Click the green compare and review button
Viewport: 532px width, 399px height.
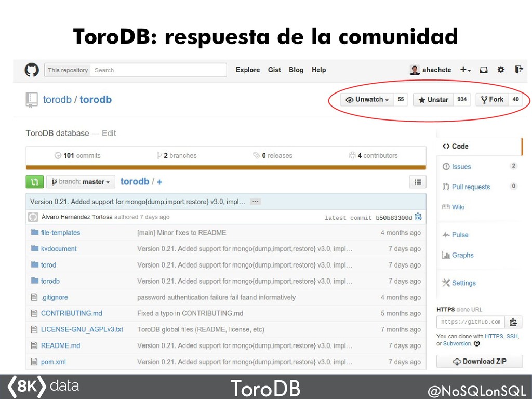point(35,182)
